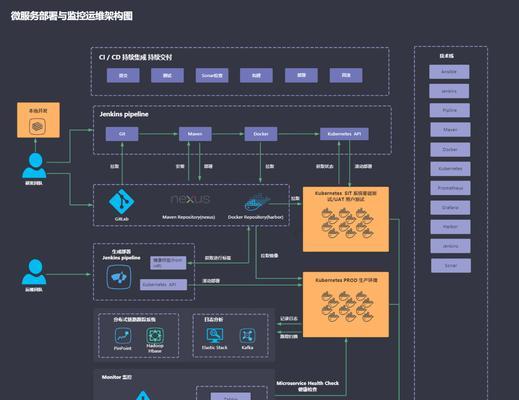Select Grafana in the tech stack list

click(x=450, y=208)
